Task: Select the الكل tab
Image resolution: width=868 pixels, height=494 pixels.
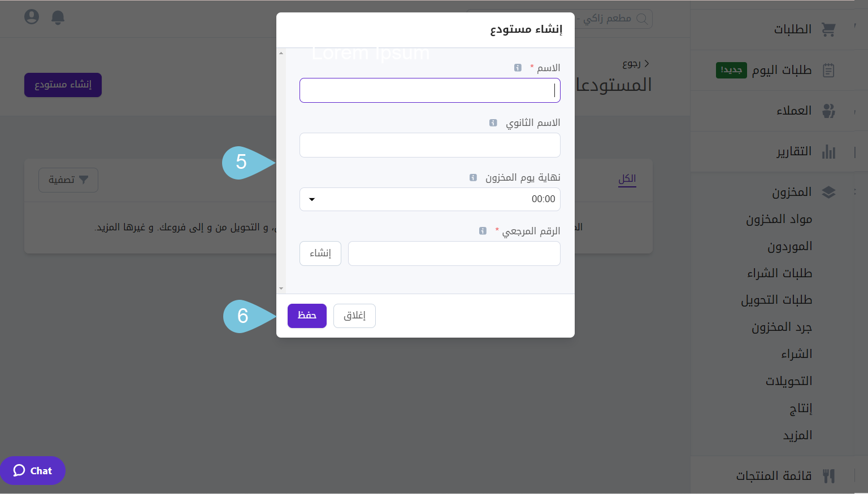Action: (627, 179)
